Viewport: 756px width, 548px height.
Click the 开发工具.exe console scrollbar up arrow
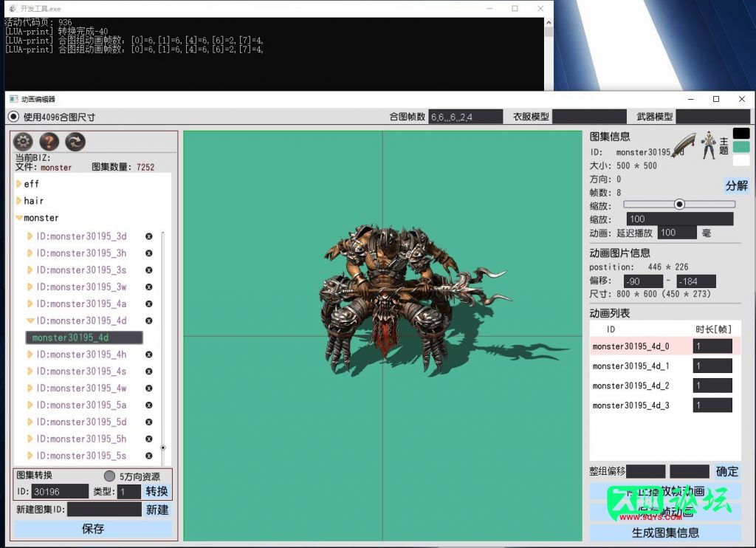click(549, 22)
